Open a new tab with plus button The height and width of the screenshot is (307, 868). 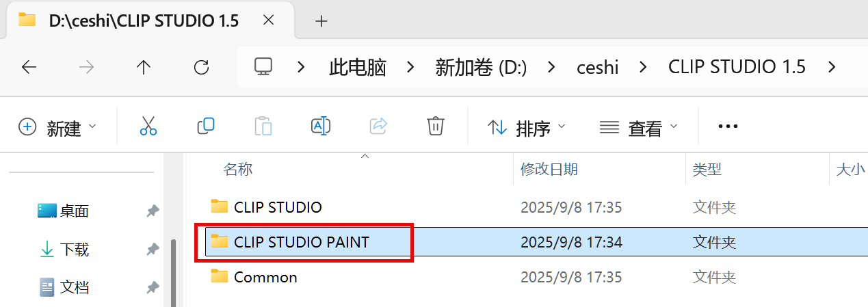[321, 21]
